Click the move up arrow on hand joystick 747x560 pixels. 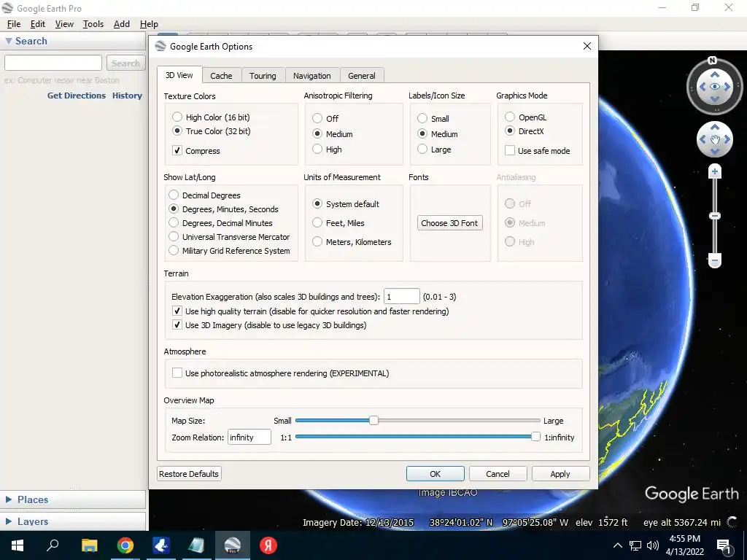[x=715, y=127]
